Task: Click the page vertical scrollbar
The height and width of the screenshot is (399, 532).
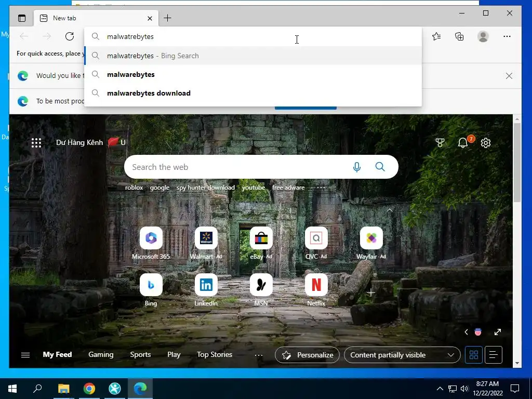Action: tap(517, 163)
